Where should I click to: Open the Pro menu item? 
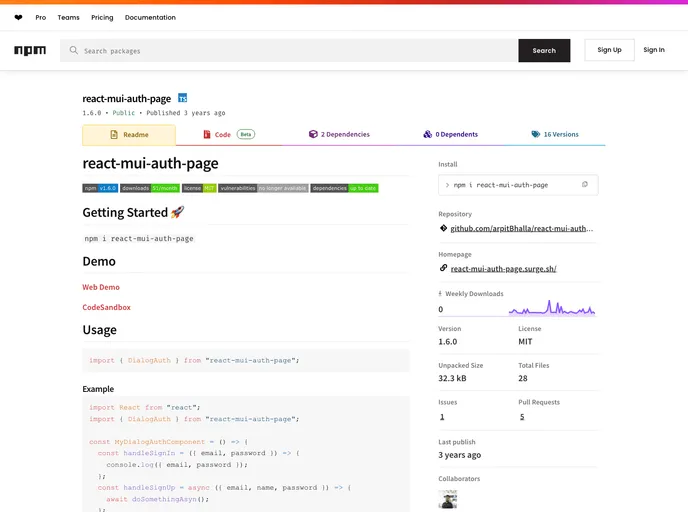pos(41,18)
